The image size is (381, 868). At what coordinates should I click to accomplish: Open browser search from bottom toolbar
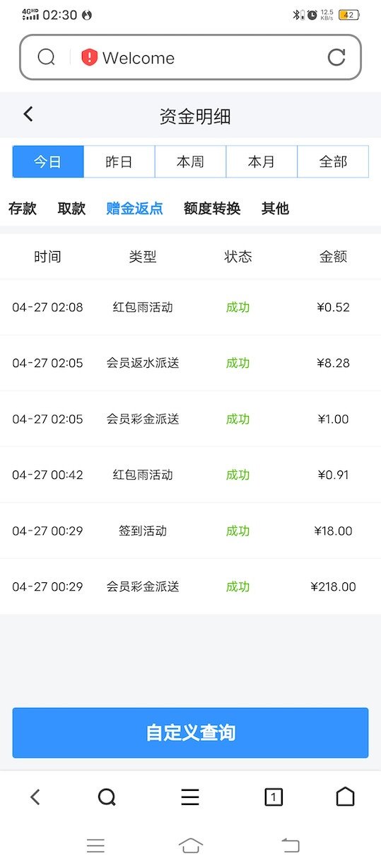pyautogui.click(x=107, y=797)
